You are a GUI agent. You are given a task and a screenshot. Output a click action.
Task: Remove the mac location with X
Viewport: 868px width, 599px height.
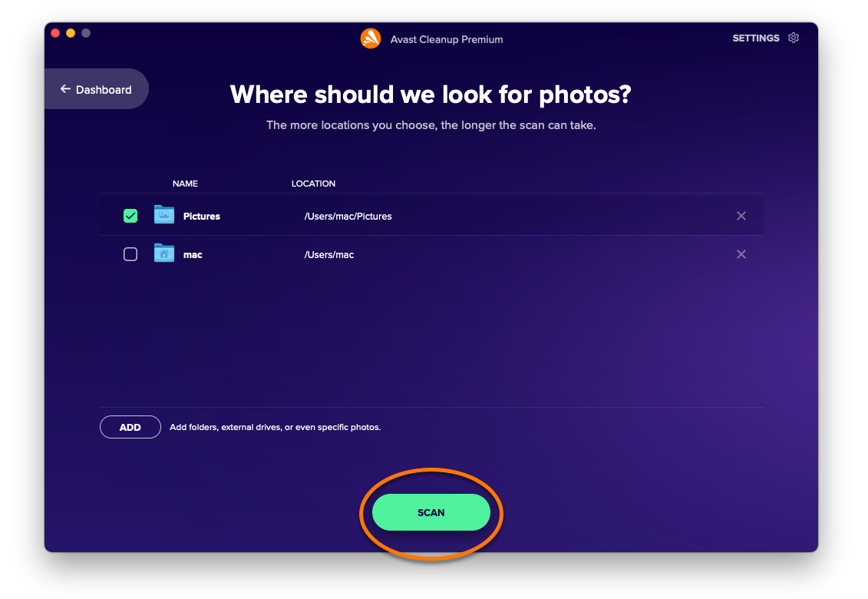[741, 253]
